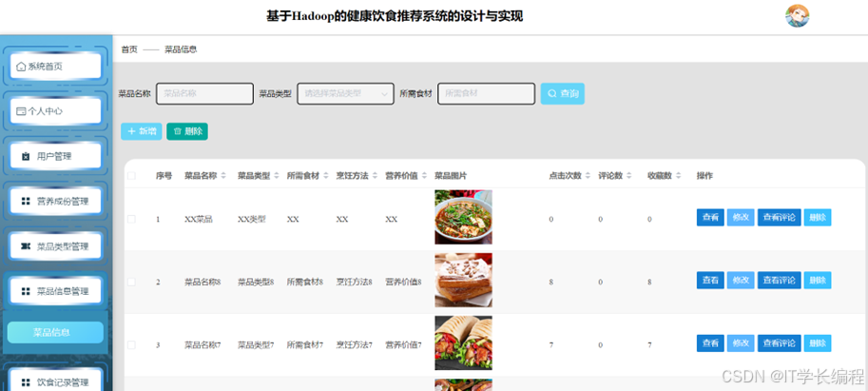This screenshot has width=868, height=391.
Task: Click the 营养价值7 cell
Action: (x=403, y=345)
